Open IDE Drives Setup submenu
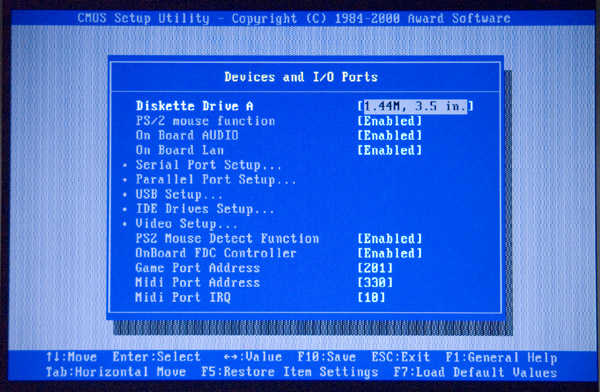600x392 pixels. coord(205,209)
